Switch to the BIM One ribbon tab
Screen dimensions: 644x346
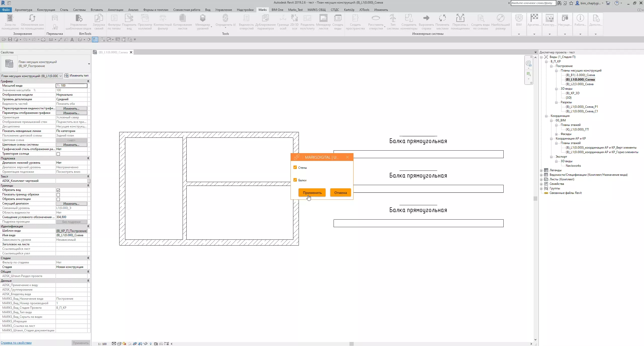277,10
